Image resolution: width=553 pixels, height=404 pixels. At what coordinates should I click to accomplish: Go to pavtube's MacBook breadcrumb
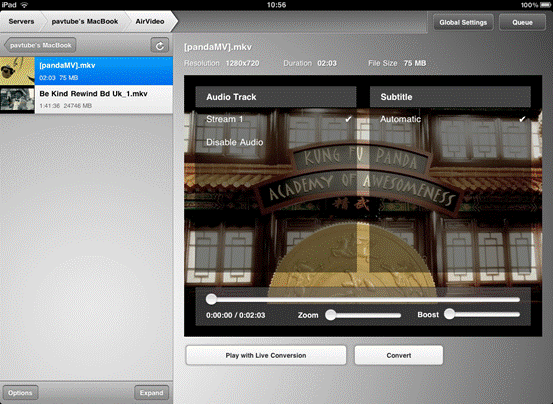(85, 22)
